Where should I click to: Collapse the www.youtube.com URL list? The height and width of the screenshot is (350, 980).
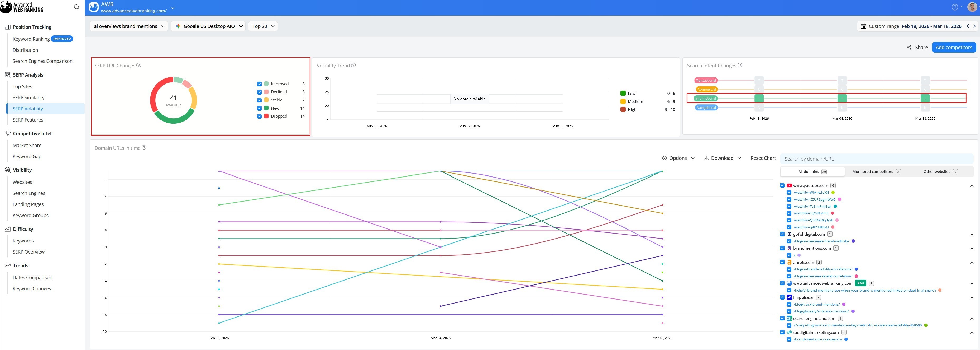click(x=972, y=186)
